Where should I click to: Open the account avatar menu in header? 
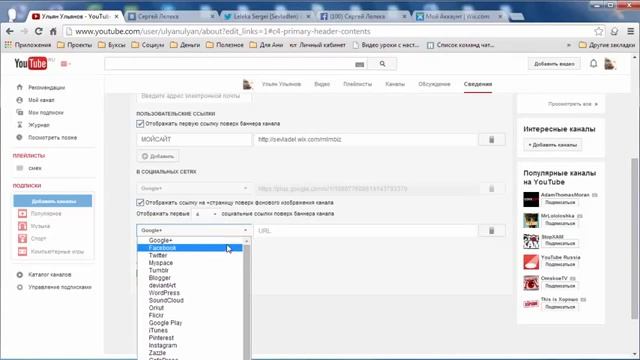coord(610,64)
